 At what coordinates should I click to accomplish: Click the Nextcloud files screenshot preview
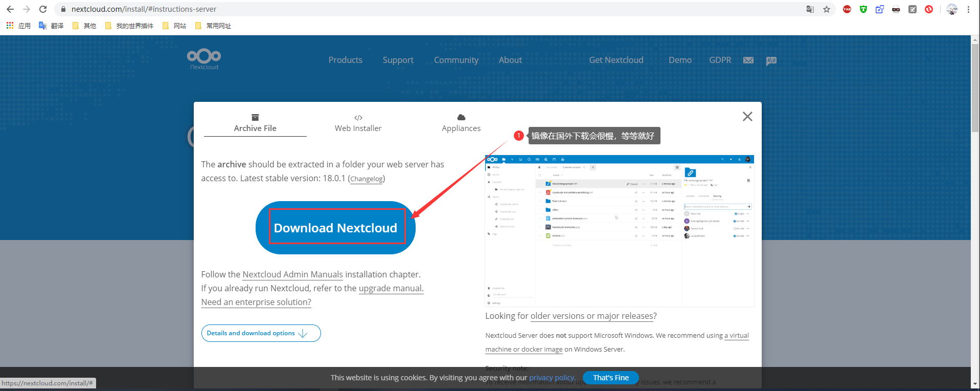(x=620, y=231)
